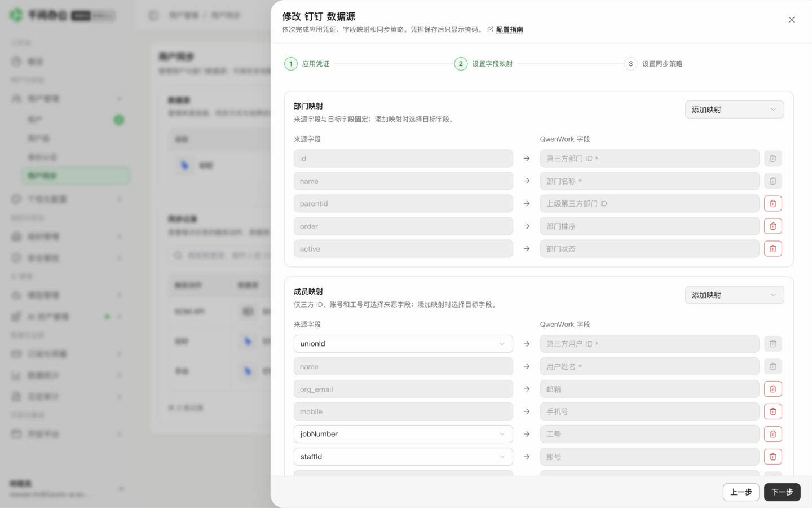This screenshot has height=508, width=812.
Task: Click disabled trash icon for 用户姓名 row
Action: (x=773, y=366)
